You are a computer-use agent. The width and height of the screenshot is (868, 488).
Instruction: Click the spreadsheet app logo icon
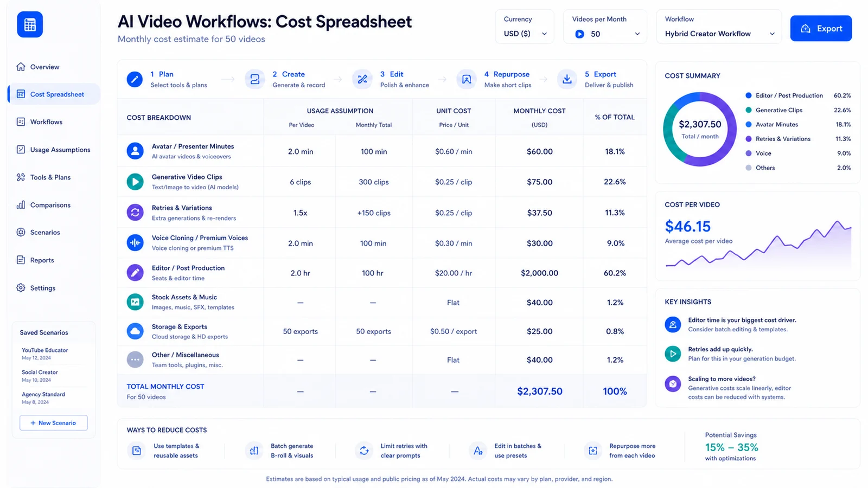pos(30,24)
